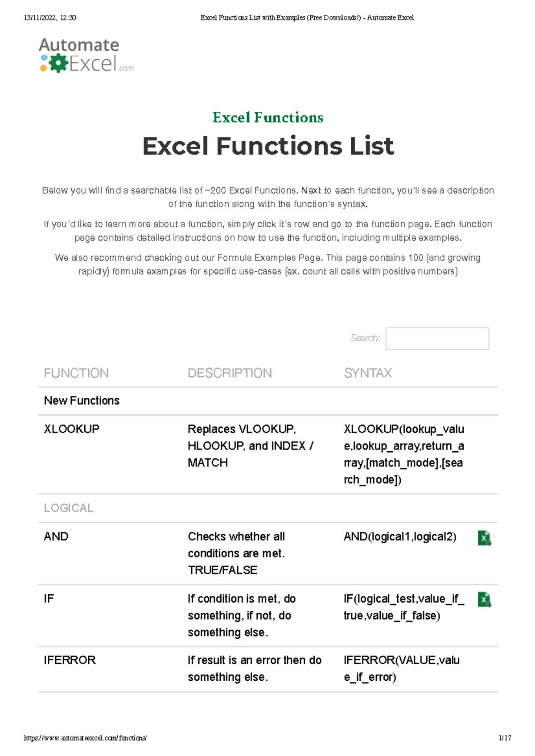The height and width of the screenshot is (756, 535).
Task: Click the Excel Functions List title
Action: coord(268,146)
